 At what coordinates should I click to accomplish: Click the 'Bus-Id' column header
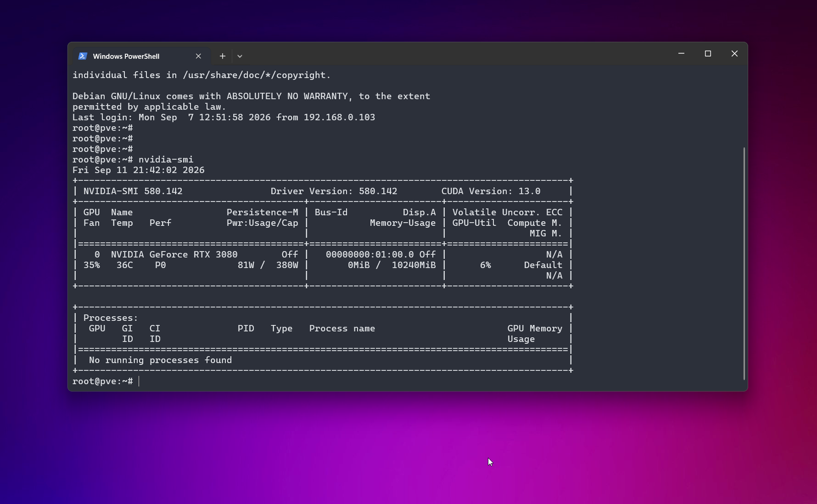[331, 212]
